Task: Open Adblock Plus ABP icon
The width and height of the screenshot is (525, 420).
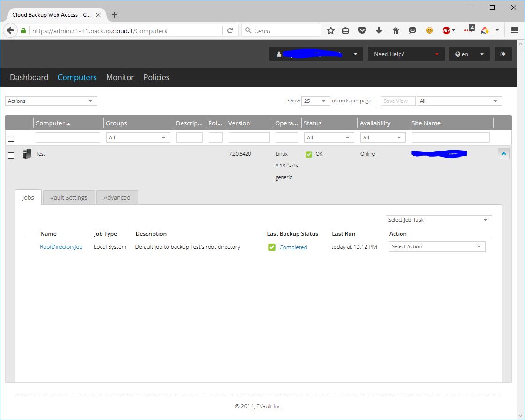Action: coord(446,30)
